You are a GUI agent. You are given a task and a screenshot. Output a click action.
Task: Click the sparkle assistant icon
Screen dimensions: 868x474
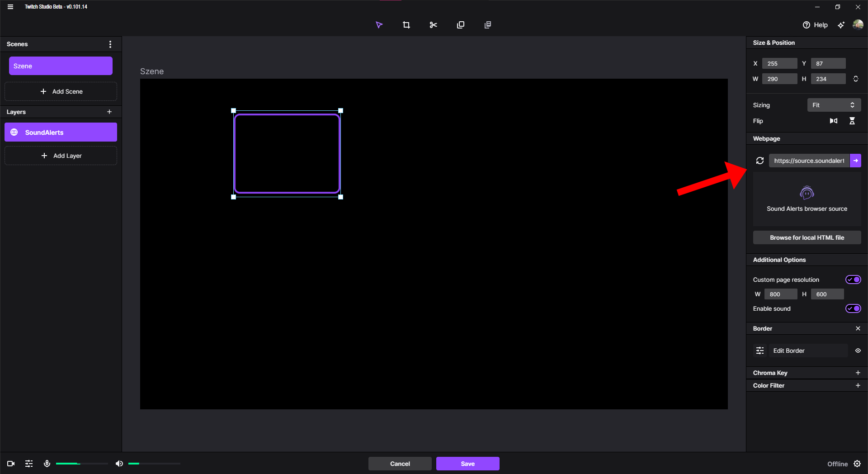coord(841,25)
